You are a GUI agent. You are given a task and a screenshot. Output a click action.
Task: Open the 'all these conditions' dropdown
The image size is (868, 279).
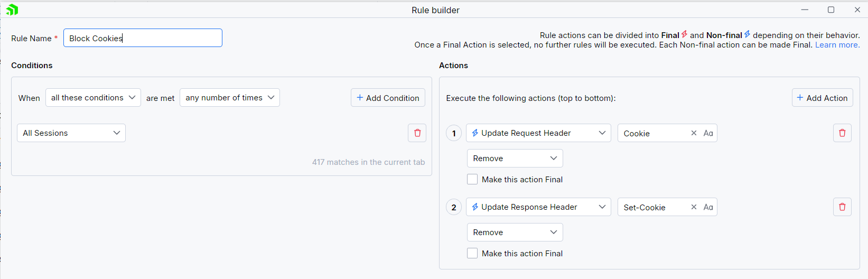93,98
